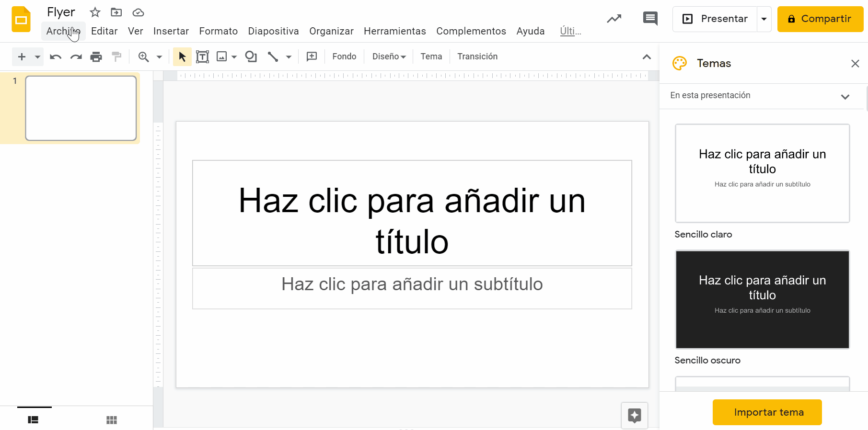
Task: Click the Compartir button
Action: [x=820, y=19]
